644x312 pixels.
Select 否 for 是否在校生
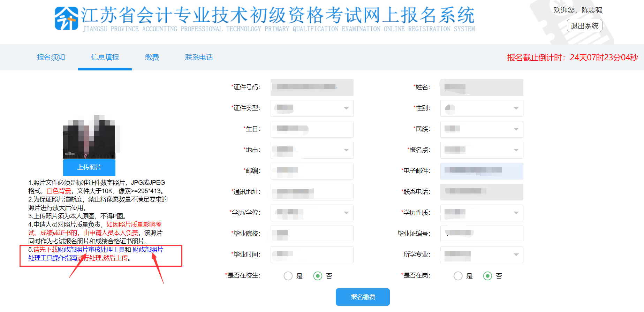(318, 276)
